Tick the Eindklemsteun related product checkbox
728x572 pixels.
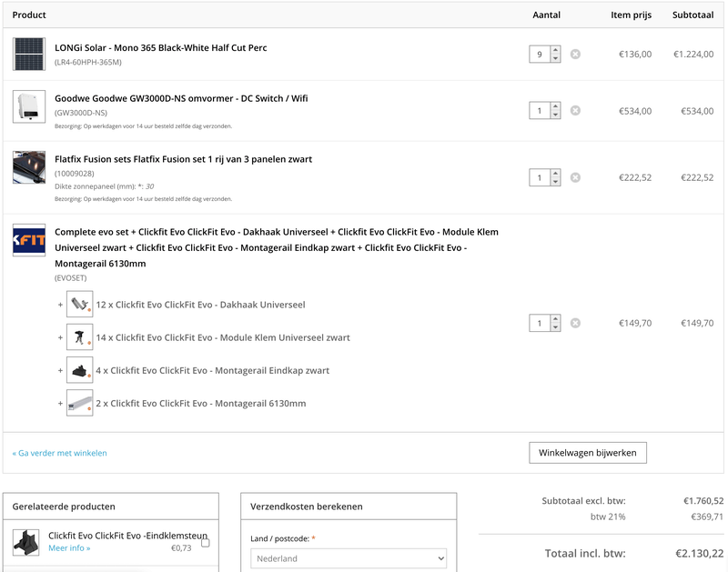tap(206, 543)
